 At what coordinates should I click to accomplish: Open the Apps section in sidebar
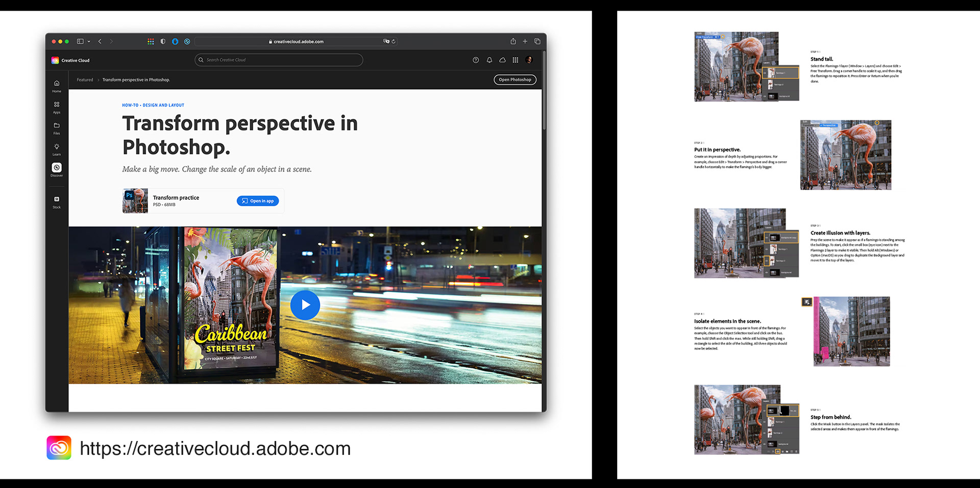(57, 107)
